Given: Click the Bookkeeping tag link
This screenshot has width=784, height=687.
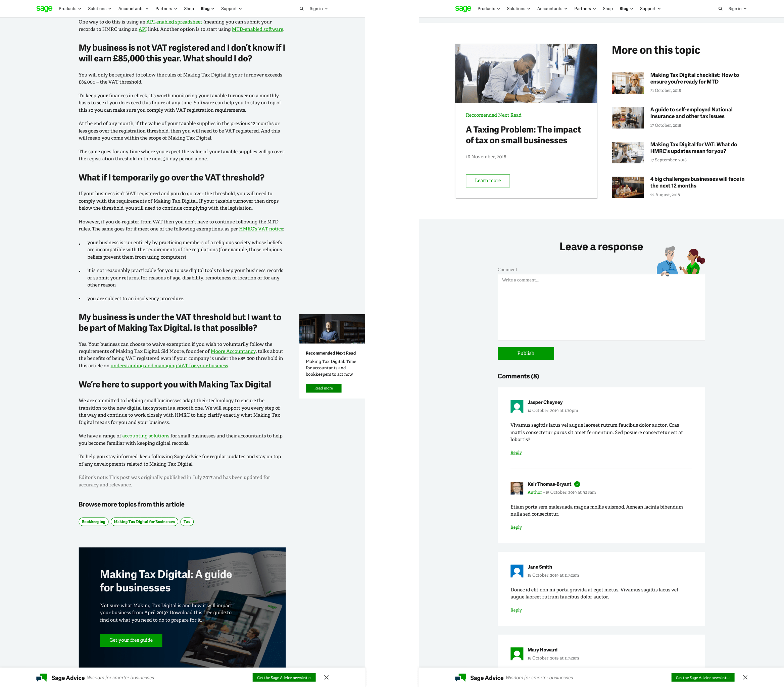Looking at the screenshot, I should [93, 522].
